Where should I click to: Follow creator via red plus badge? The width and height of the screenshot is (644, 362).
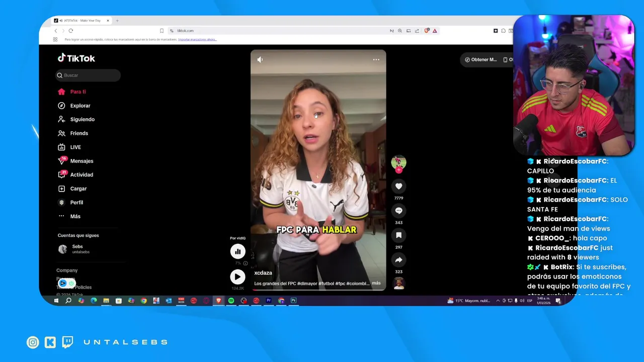pos(398,170)
